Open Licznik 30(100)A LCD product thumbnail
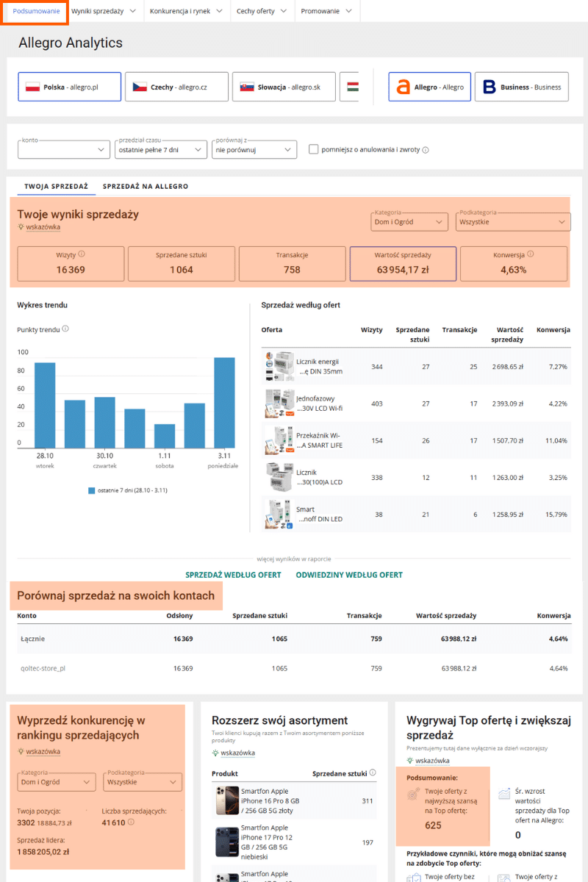The height and width of the screenshot is (882, 588). 279,478
